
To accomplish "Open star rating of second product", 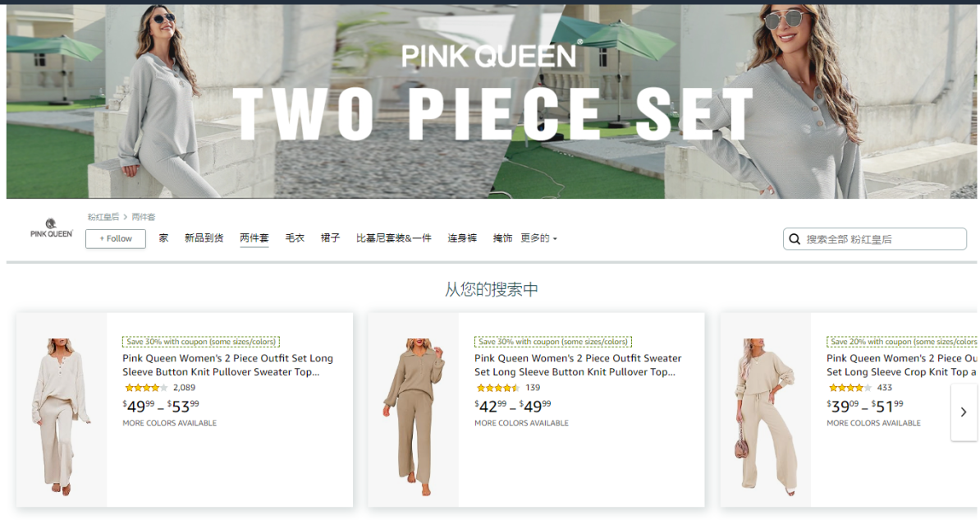I will pos(497,388).
